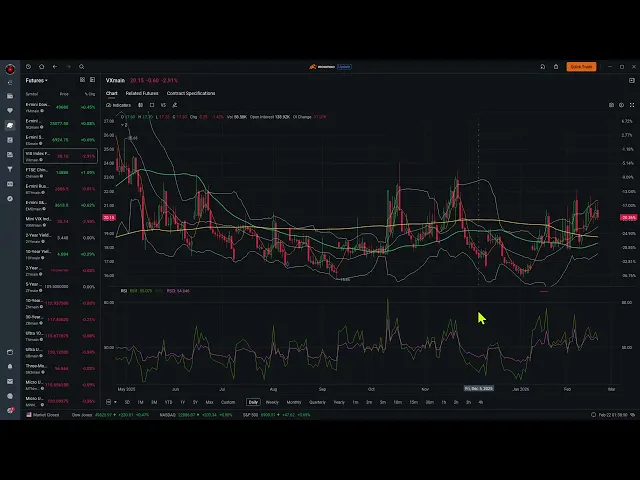Screen dimensions: 640x480
Task: Click the Dow Jones index ticker
Action: coord(111,415)
